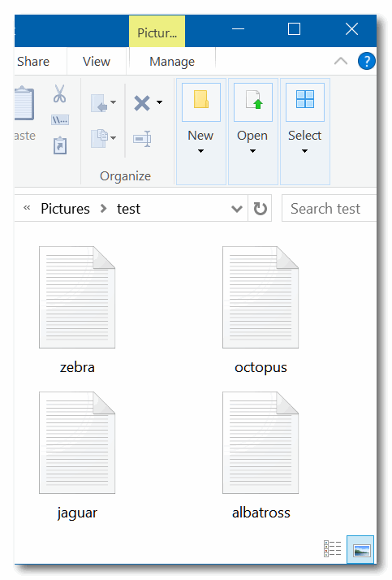Screen dimensions: 392x580
Task: Click the Cut scissors icon
Action: 59,93
